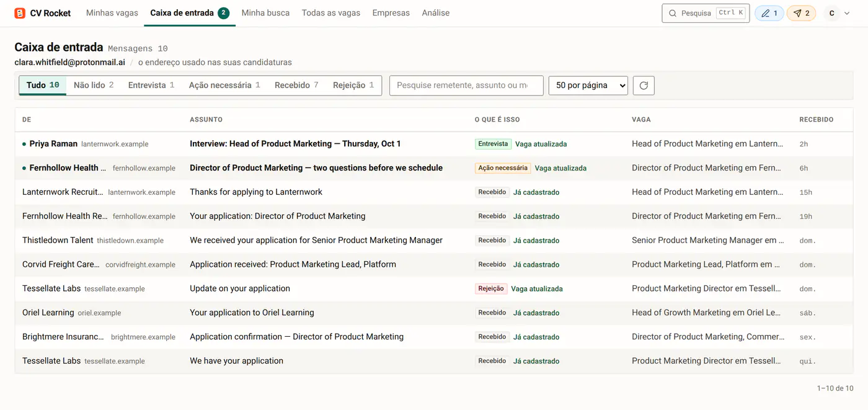Expand the account menu chevron
The image size is (868, 410).
[x=847, y=13]
